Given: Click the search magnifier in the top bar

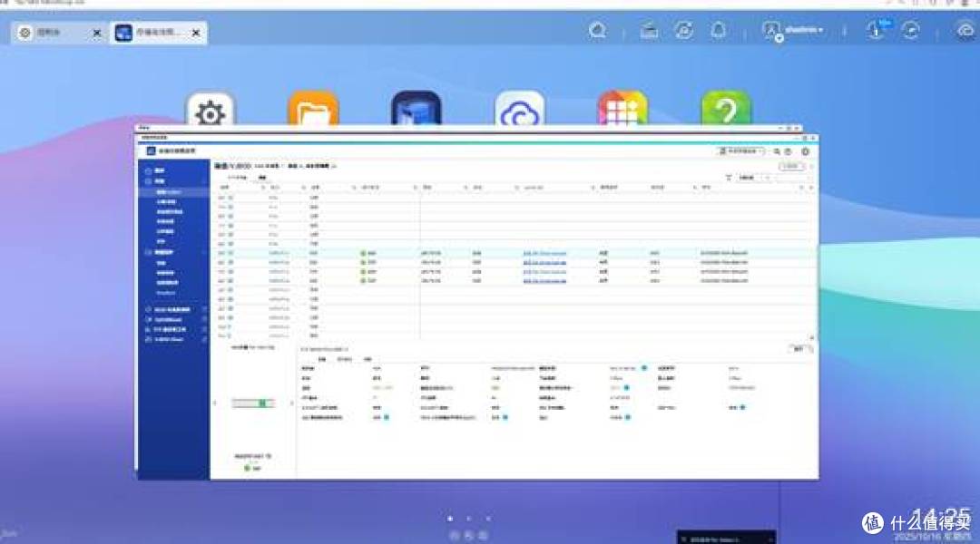Looking at the screenshot, I should (597, 30).
